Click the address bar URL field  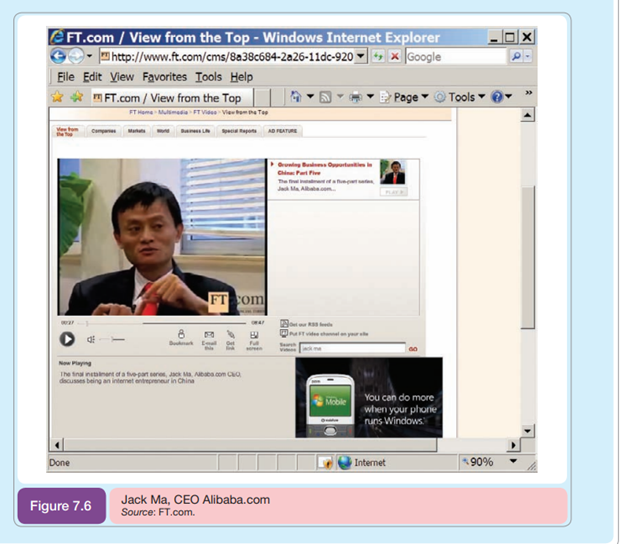(x=228, y=57)
